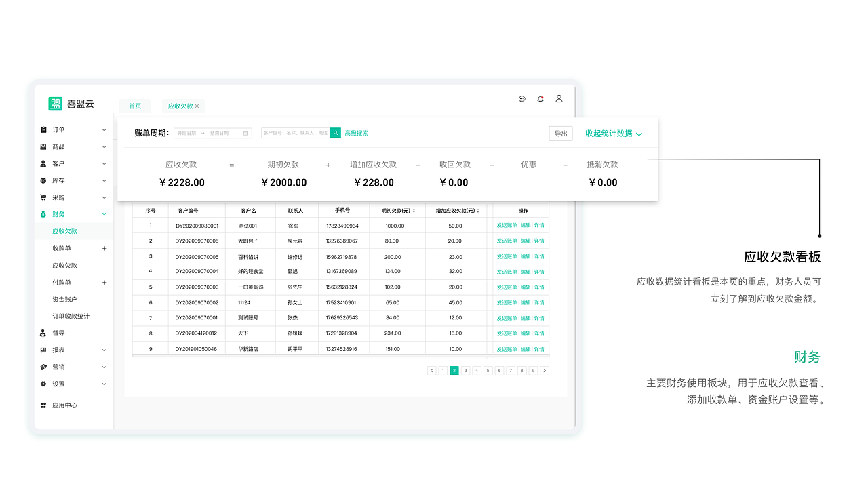Screen dimensions: 868x488
Task: Go to page 3
Action: coord(466,371)
